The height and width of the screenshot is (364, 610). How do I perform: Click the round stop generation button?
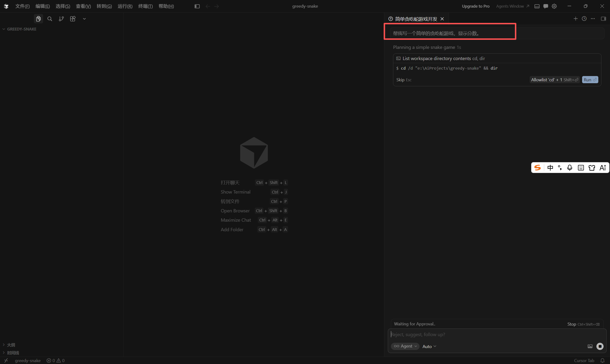point(600,346)
